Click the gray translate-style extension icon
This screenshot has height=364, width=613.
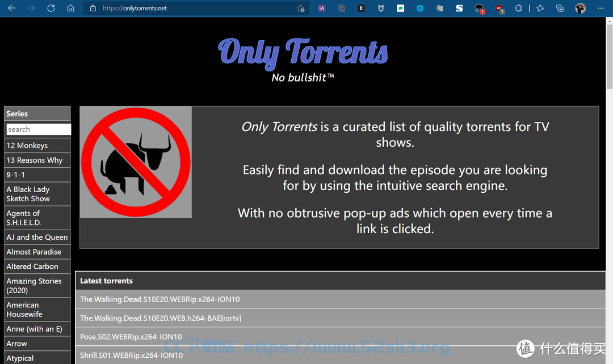click(x=440, y=8)
